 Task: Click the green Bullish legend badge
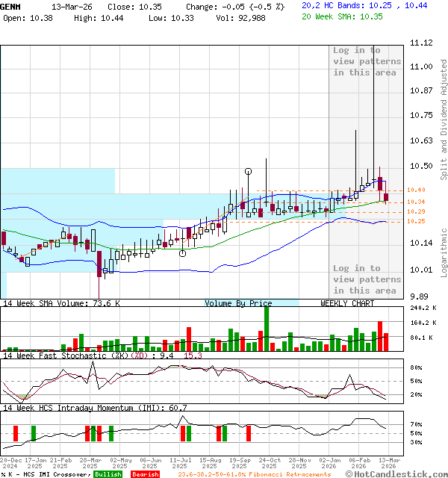click(x=108, y=474)
